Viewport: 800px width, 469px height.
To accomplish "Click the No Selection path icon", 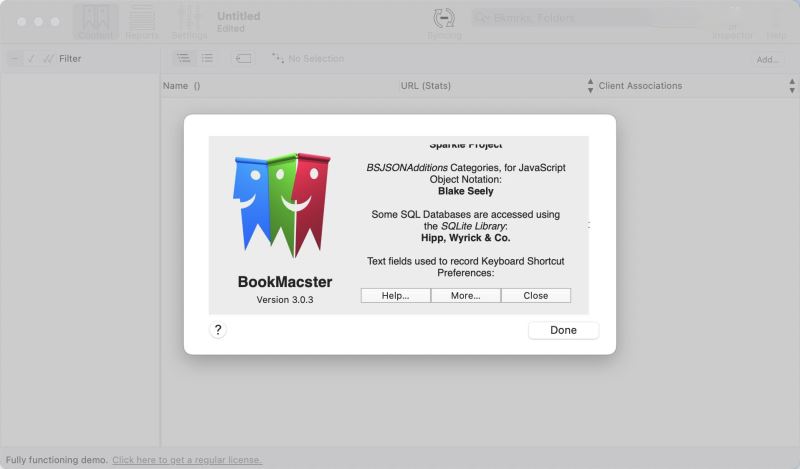I will click(278, 58).
